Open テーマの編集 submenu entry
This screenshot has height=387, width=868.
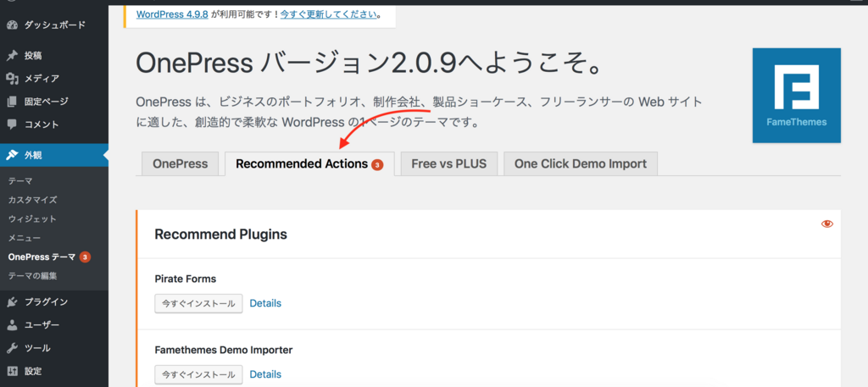coord(33,276)
